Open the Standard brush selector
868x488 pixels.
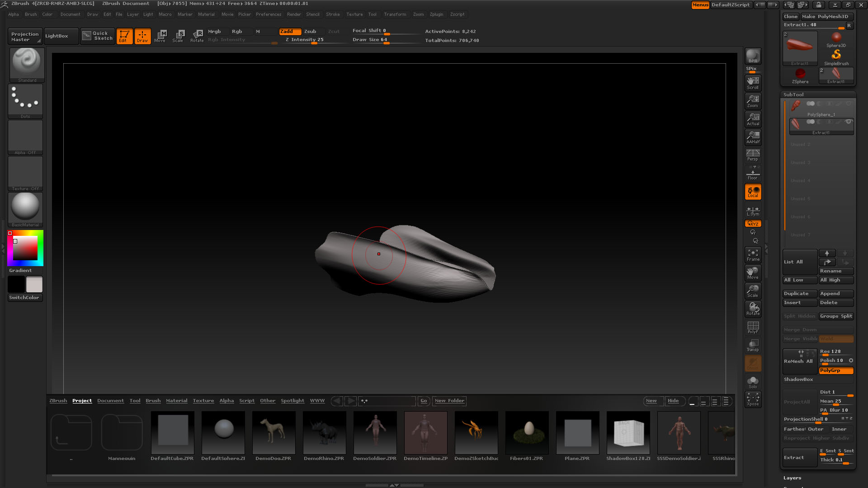(27, 64)
